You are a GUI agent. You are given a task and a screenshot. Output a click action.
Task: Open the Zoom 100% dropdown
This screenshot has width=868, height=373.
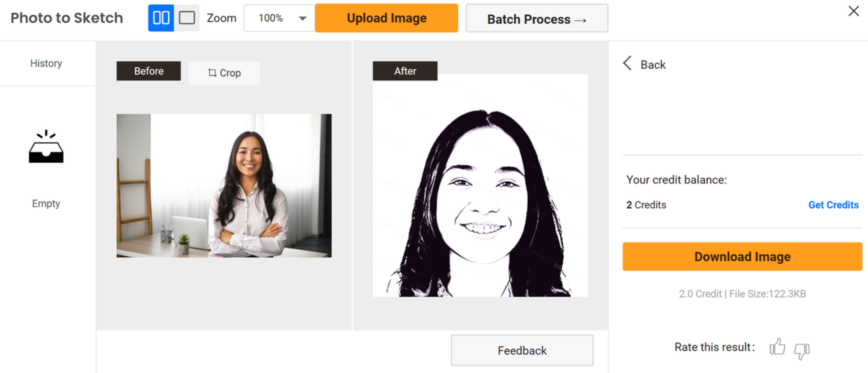coord(279,18)
